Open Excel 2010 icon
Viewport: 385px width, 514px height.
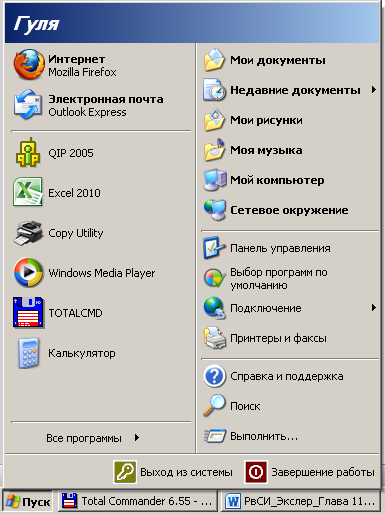[28, 192]
